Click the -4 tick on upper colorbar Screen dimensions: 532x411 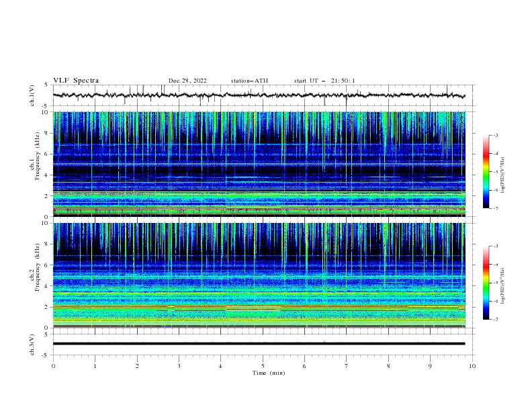(x=496, y=154)
